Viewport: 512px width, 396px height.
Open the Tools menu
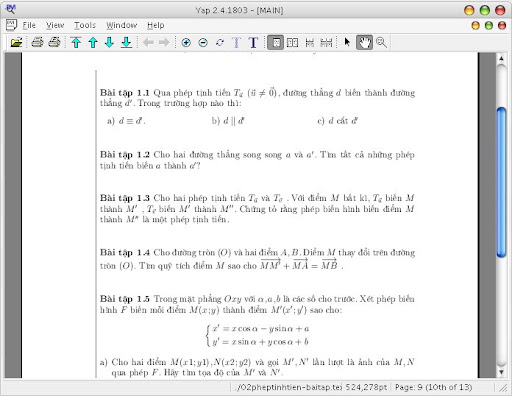coord(85,25)
